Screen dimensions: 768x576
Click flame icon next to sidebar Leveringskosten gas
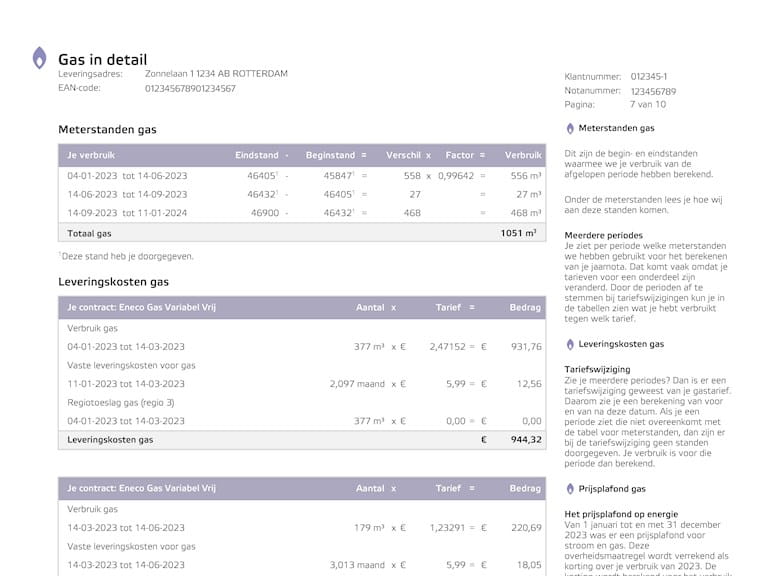tap(570, 344)
